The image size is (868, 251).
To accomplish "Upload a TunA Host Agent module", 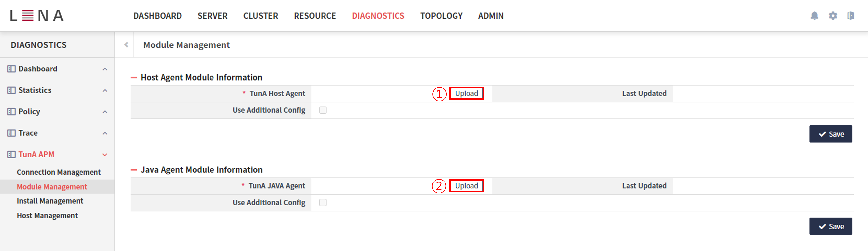I will tap(466, 94).
